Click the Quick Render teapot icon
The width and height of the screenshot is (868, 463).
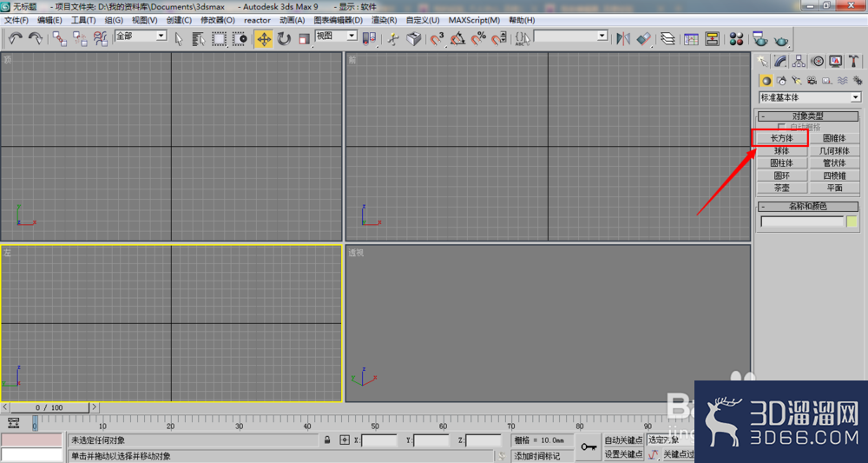click(782, 40)
